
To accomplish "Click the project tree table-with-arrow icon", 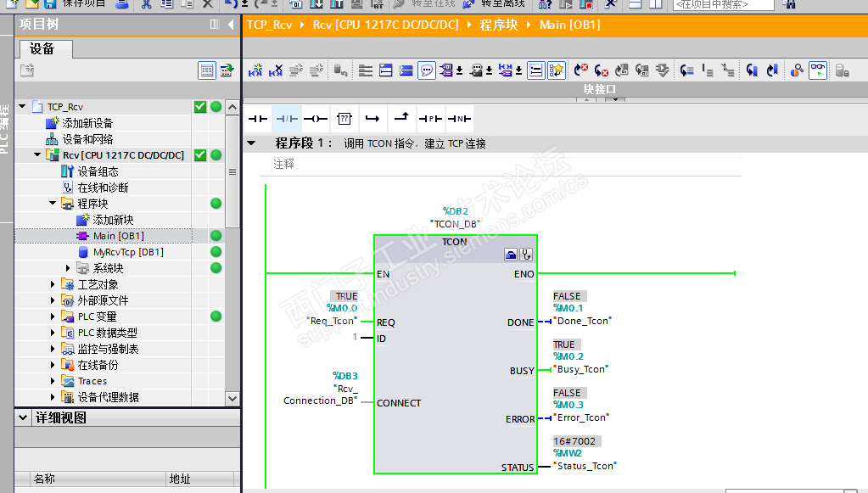I will click(x=227, y=70).
